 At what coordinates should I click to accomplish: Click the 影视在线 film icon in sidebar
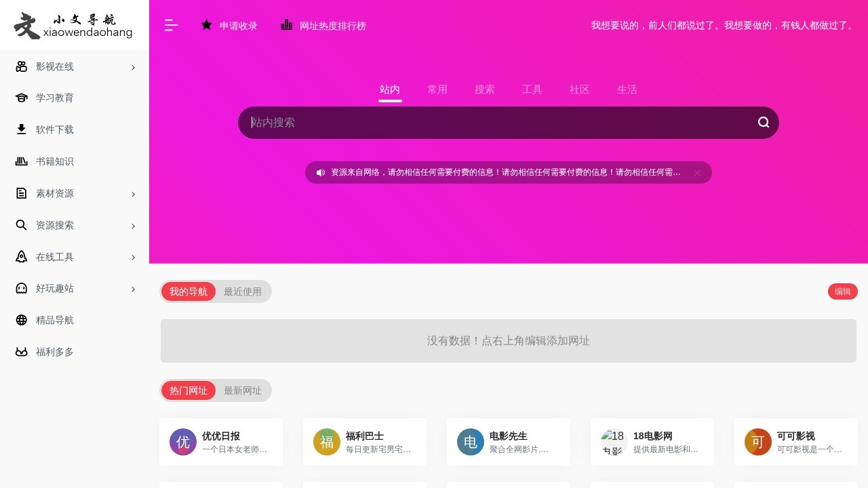[x=21, y=66]
